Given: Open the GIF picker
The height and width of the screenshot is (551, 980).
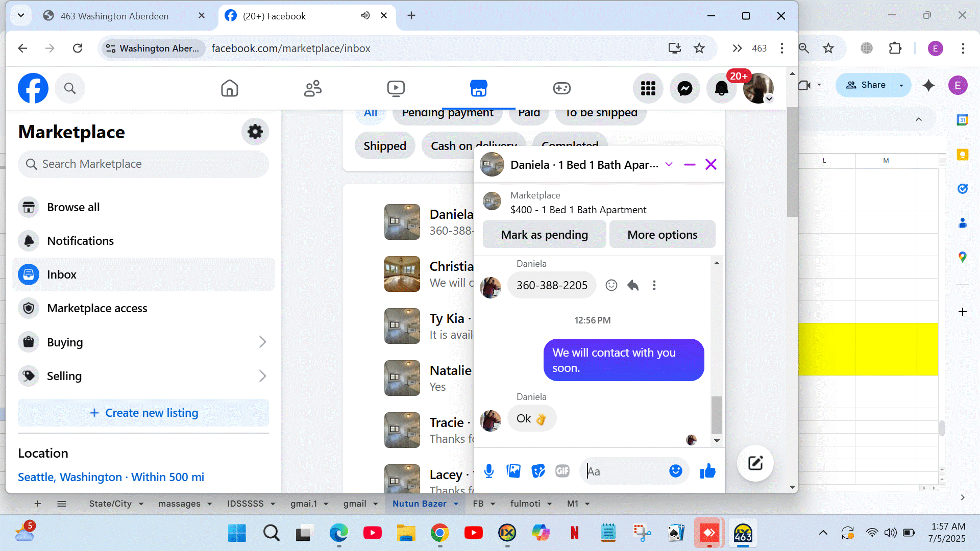Looking at the screenshot, I should 562,471.
